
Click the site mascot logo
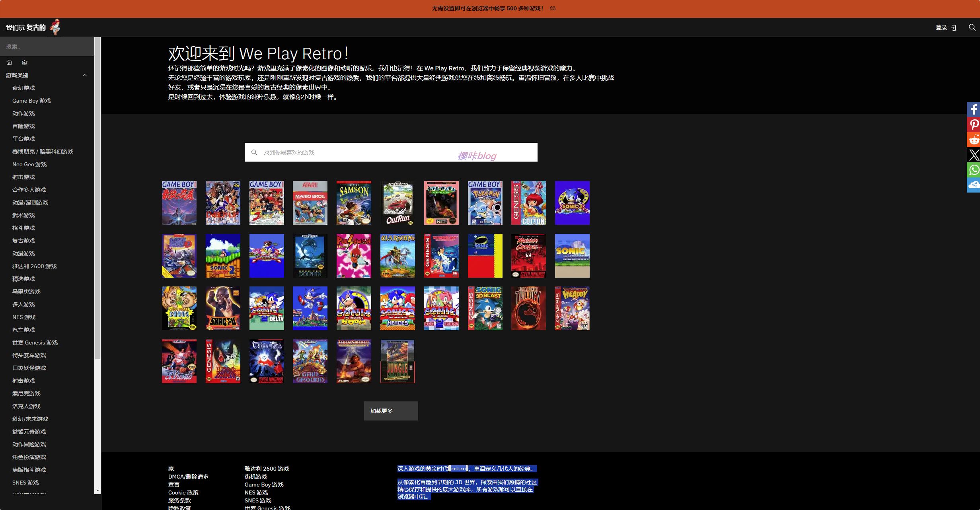(x=55, y=27)
